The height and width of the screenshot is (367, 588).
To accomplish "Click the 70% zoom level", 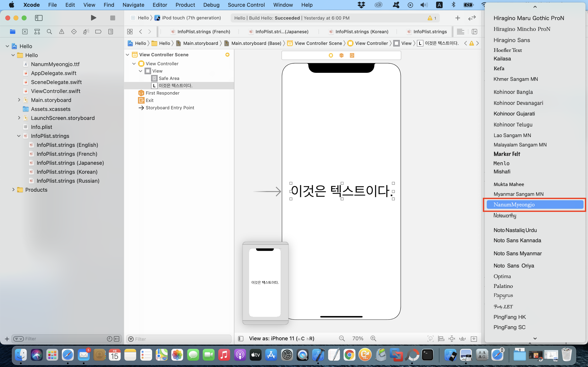I will [x=358, y=339].
